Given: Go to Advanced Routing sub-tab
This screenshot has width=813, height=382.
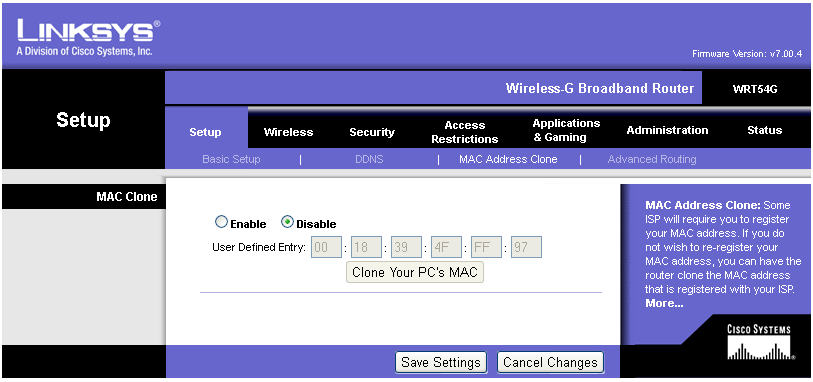Looking at the screenshot, I should point(652,160).
